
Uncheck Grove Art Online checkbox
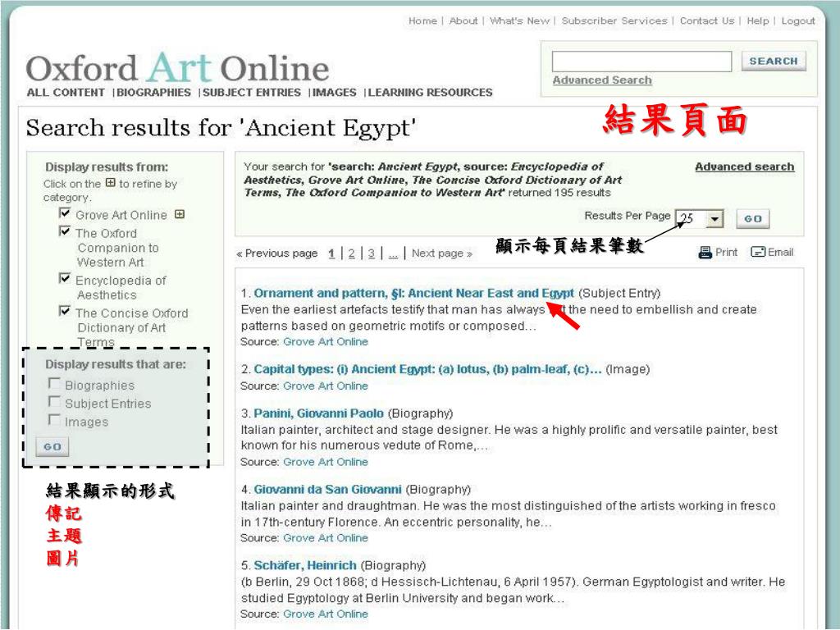click(x=65, y=213)
